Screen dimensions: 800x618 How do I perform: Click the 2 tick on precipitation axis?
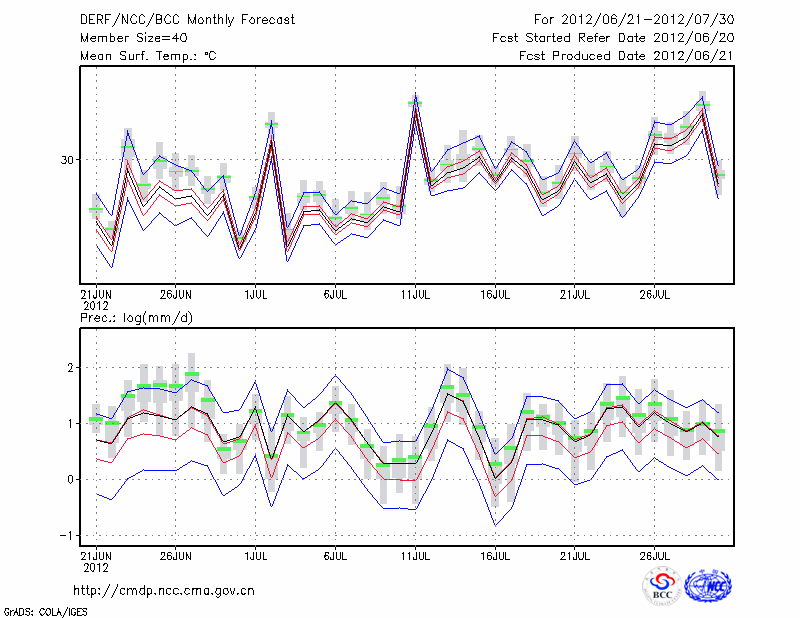tap(70, 368)
